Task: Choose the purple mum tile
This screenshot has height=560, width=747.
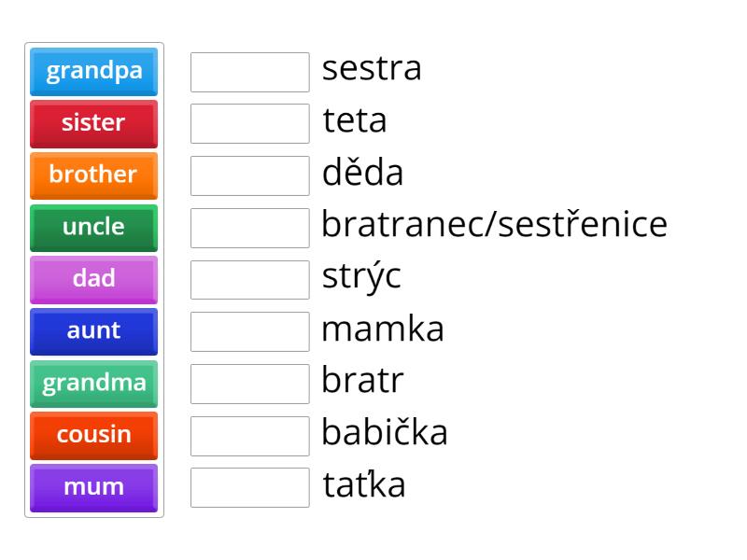Action: click(94, 488)
